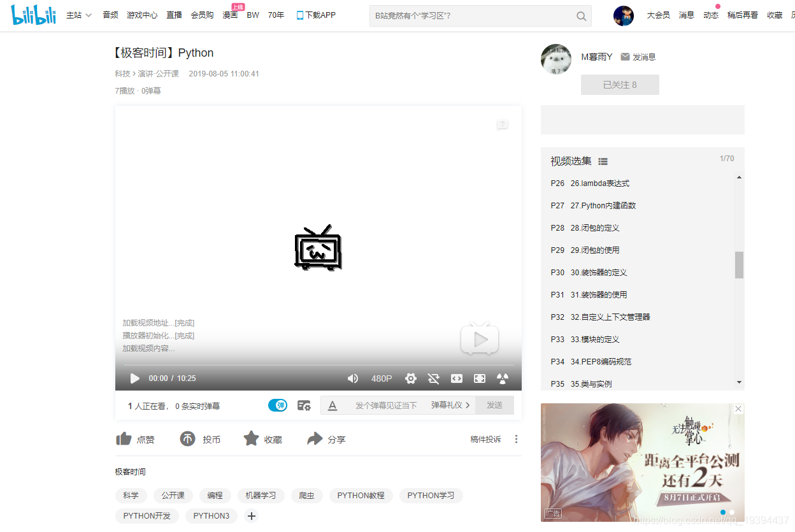Open danmaku font style A icon
This screenshot has height=532, width=795.
(332, 405)
